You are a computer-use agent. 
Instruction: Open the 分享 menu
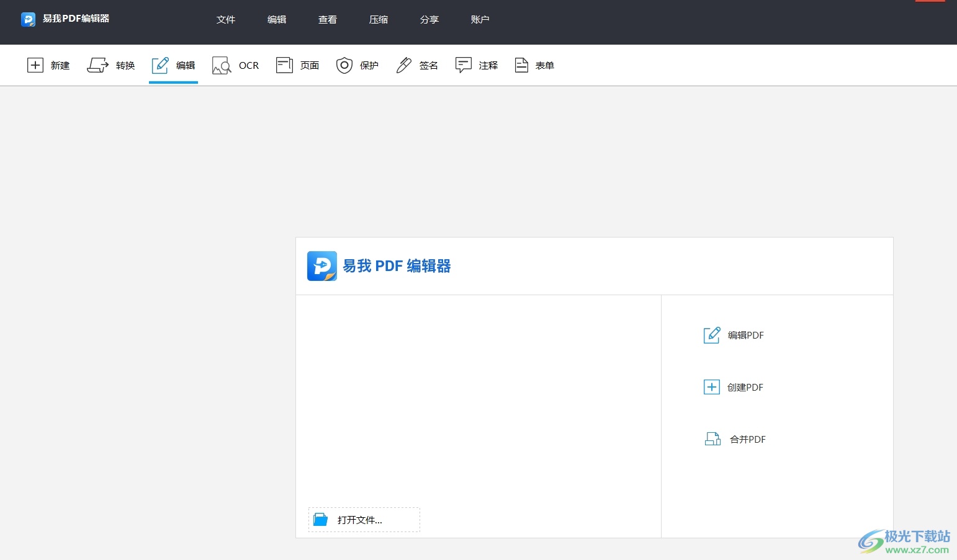(429, 20)
